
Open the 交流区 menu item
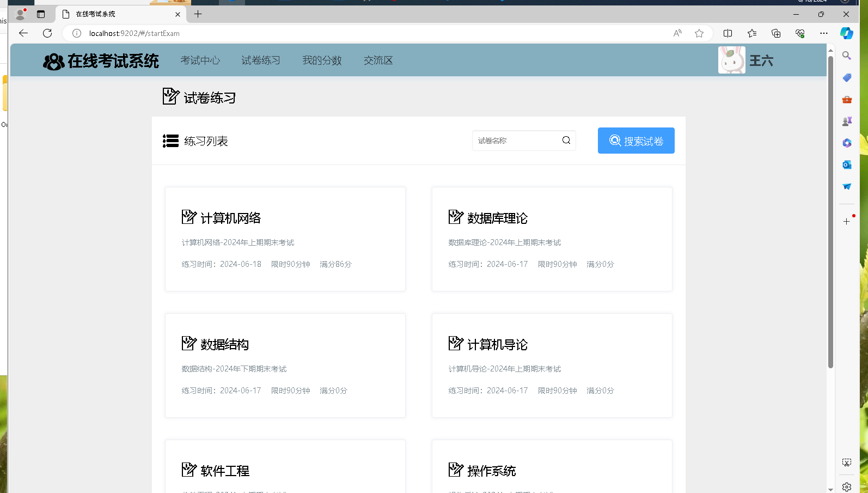point(378,60)
